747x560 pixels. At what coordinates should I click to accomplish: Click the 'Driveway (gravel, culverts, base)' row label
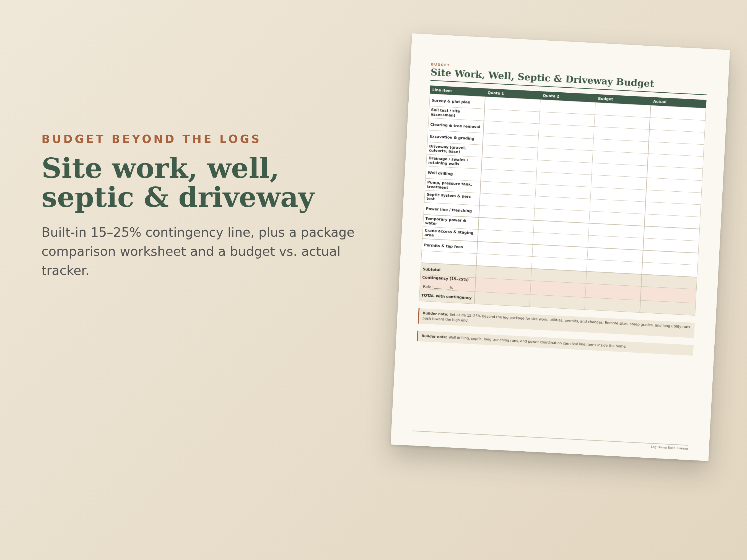tap(447, 149)
